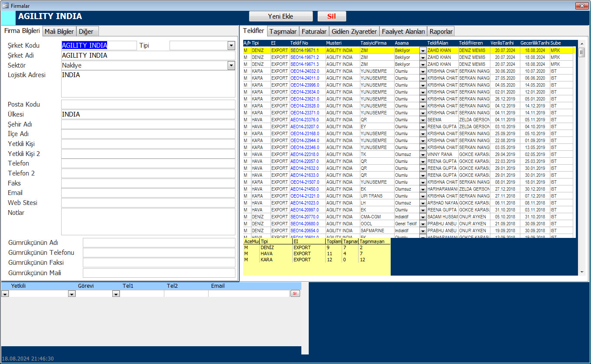Open Asama dropdown in OEO14-24032.0 row
This screenshot has width=591, height=364.
pos(423,71)
